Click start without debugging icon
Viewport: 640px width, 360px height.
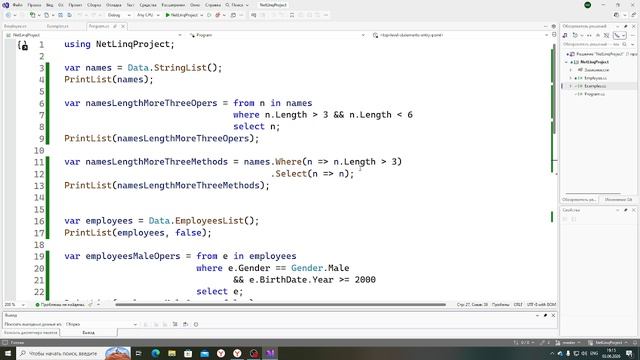[x=209, y=15]
